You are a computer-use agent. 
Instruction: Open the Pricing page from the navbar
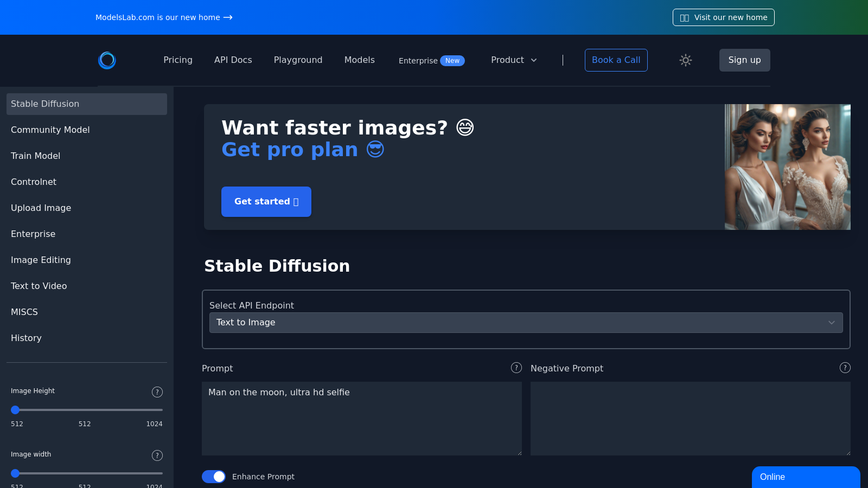[178, 60]
